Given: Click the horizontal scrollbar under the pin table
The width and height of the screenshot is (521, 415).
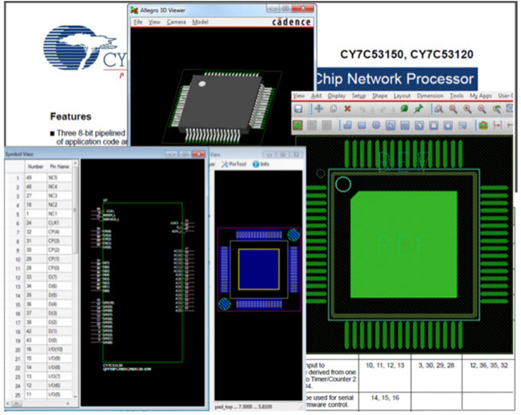Looking at the screenshot, I should pos(38,403).
